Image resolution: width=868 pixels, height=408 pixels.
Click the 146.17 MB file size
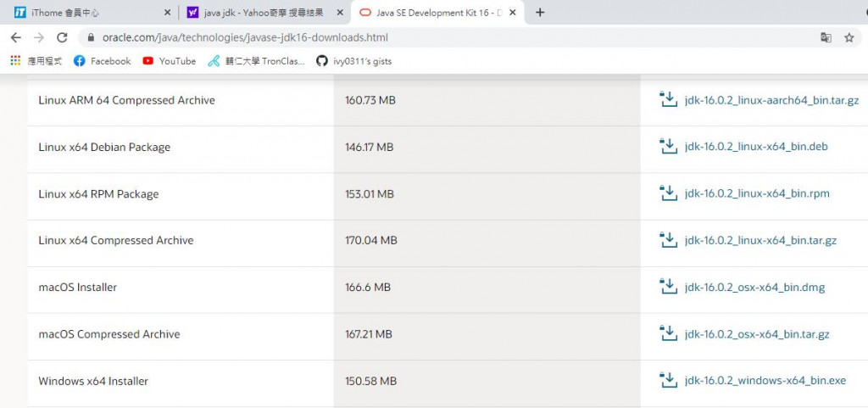click(370, 147)
